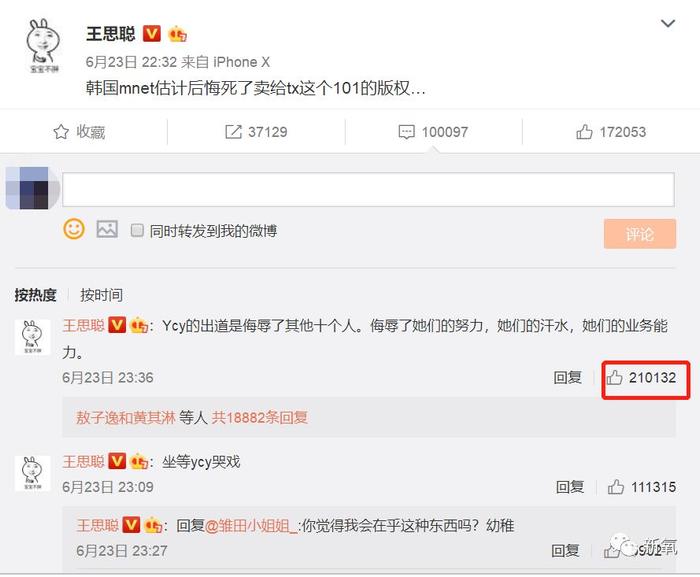Viewport: 700px width, 577px height.
Task: Open the emoji smiley picker
Action: (74, 230)
